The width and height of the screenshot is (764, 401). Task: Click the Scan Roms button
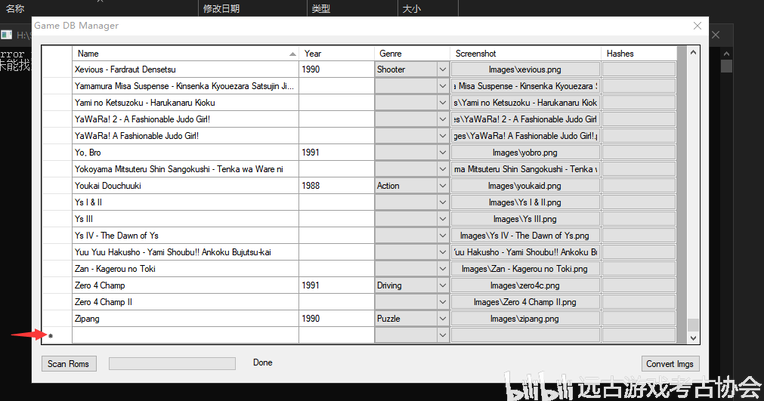[69, 363]
